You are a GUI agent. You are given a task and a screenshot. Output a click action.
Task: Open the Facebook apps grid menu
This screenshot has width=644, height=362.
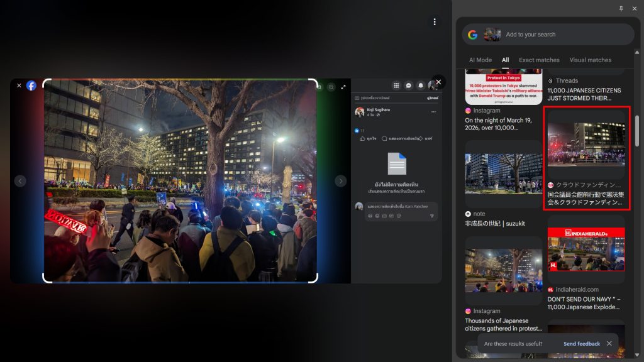(396, 85)
